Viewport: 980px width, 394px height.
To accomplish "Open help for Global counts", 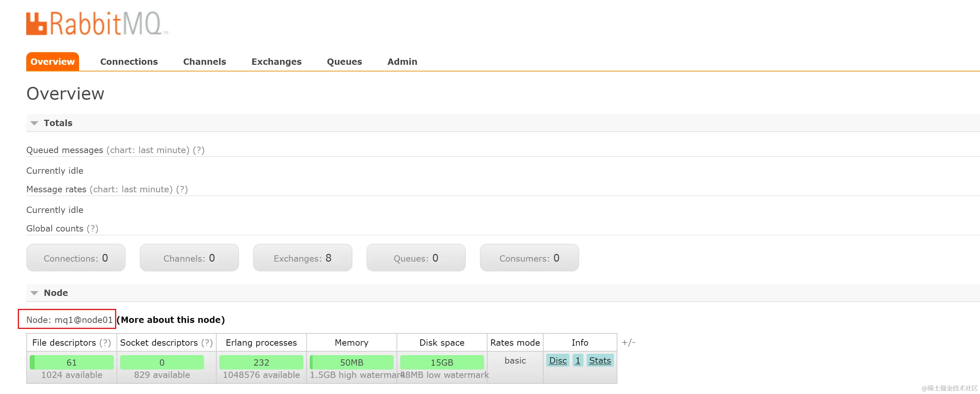I will point(92,229).
